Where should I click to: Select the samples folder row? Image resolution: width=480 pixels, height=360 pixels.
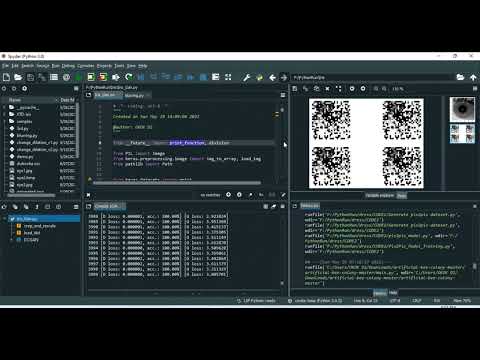24,122
